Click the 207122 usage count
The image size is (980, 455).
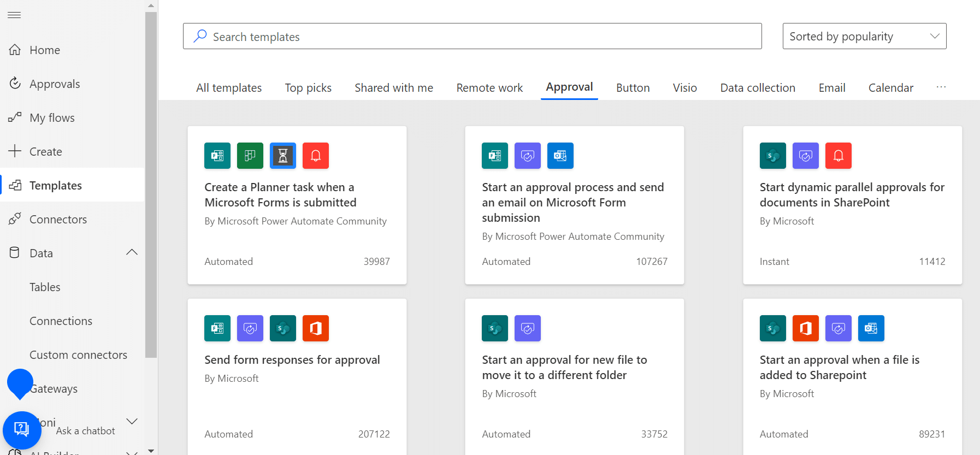coord(374,434)
